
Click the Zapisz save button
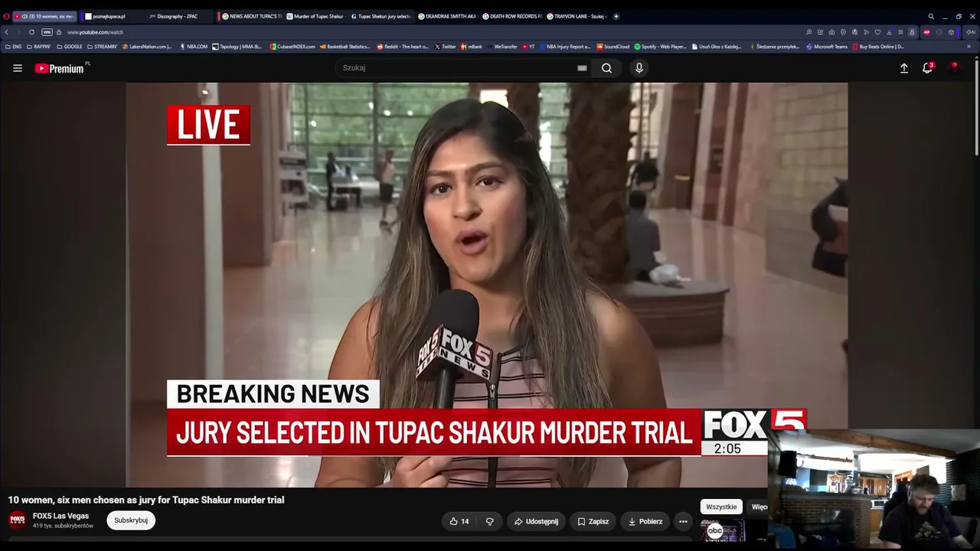[x=593, y=521]
